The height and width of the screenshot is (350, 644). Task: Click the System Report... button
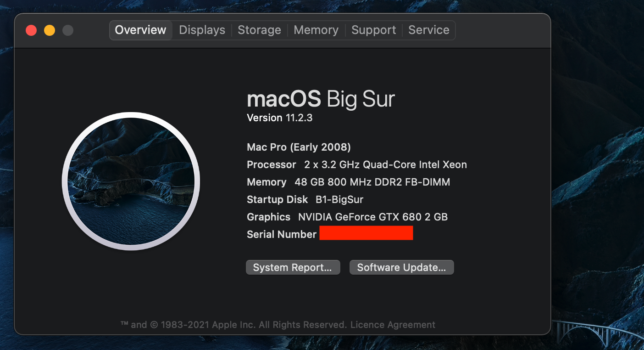[x=293, y=268]
